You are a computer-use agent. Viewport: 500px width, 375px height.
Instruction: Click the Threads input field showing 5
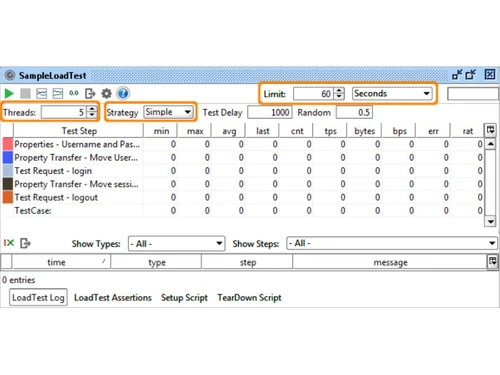click(x=64, y=112)
